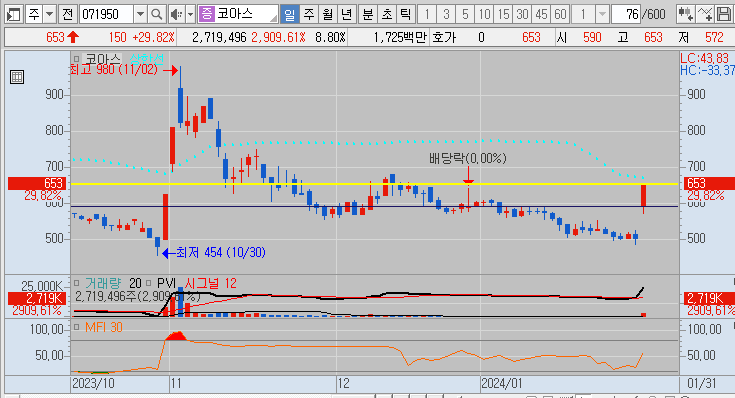
Task: Switch to the 주 weekly chart tab
Action: point(308,15)
